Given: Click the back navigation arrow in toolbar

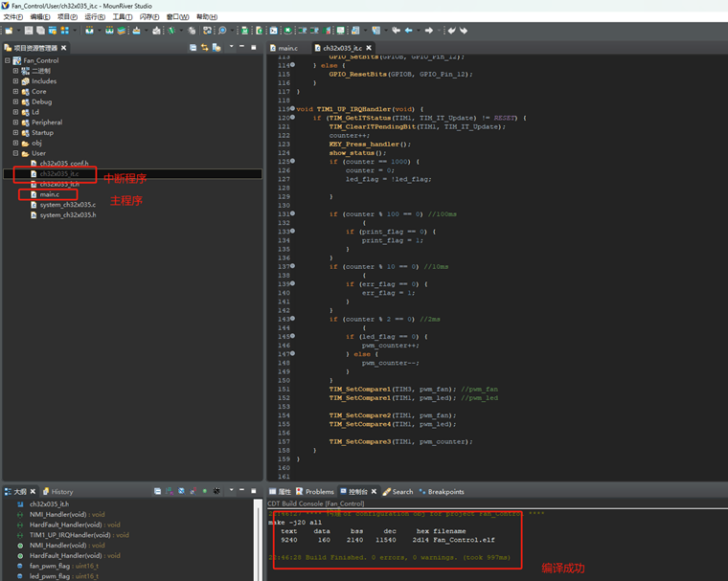Looking at the screenshot, I should pos(409,31).
